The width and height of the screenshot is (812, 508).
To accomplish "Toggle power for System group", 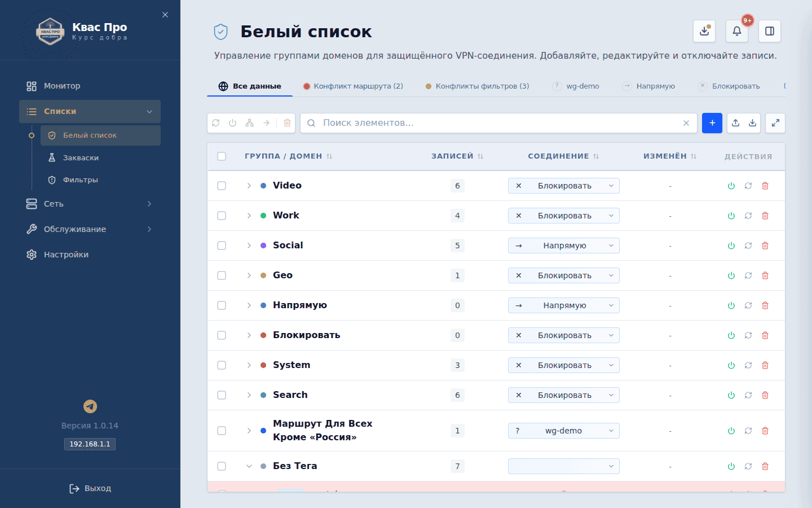I will pos(731,365).
